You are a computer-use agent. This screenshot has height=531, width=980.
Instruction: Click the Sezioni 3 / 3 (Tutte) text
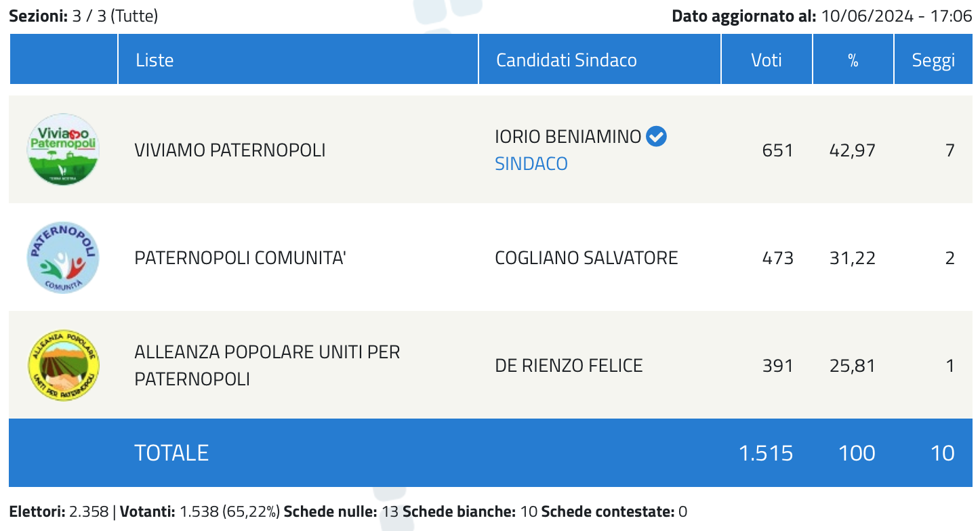(x=83, y=16)
